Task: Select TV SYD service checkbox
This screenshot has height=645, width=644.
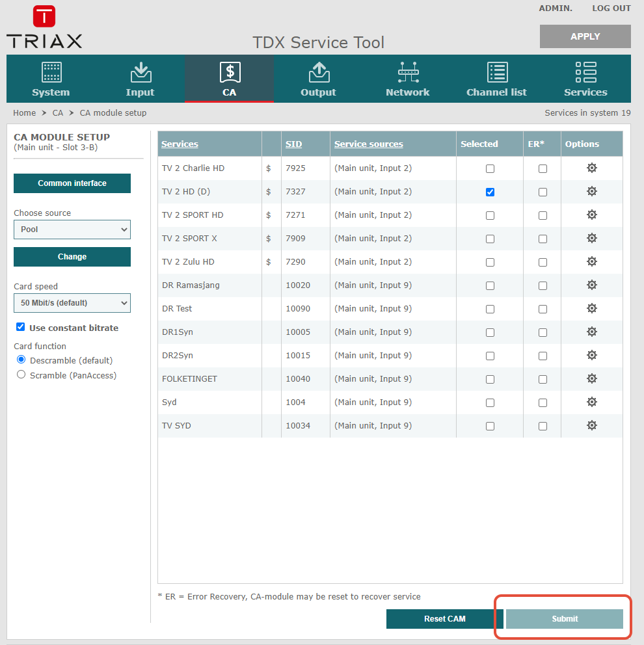Action: 490,427
